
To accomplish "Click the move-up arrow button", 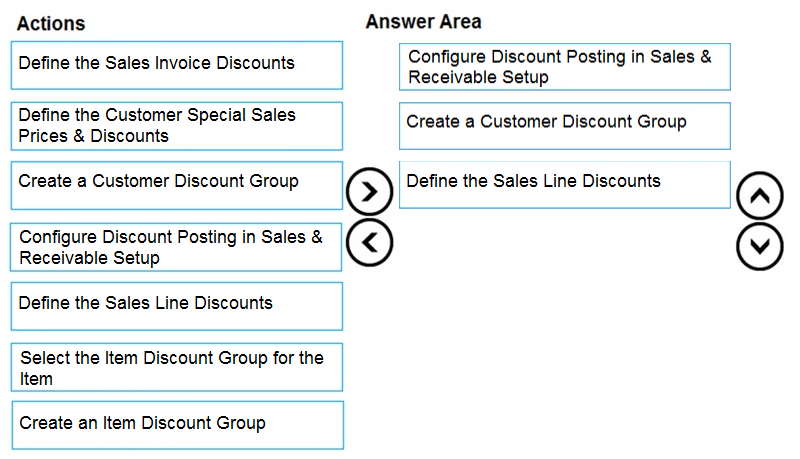I will [x=760, y=196].
